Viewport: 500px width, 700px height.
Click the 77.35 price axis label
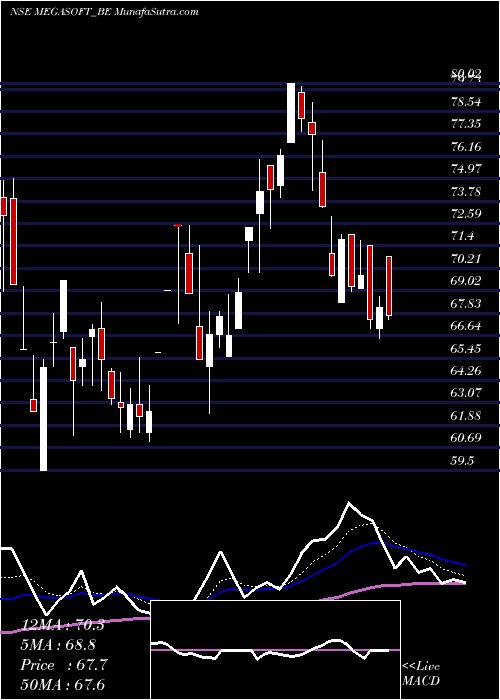(466, 124)
